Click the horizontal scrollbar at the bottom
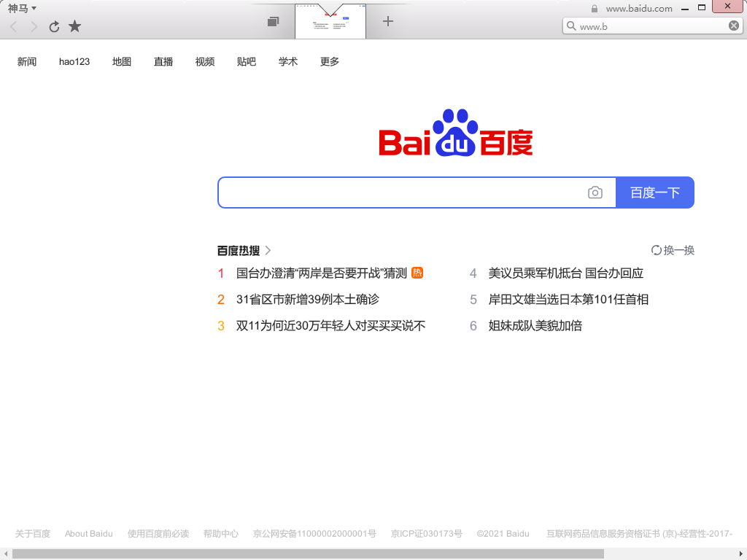 coord(306,554)
